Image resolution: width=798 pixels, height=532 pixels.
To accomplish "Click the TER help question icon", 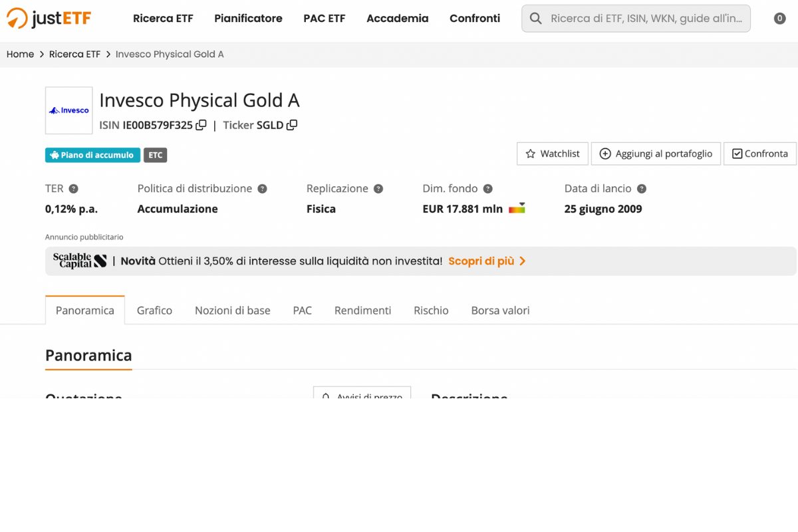I will [x=74, y=189].
